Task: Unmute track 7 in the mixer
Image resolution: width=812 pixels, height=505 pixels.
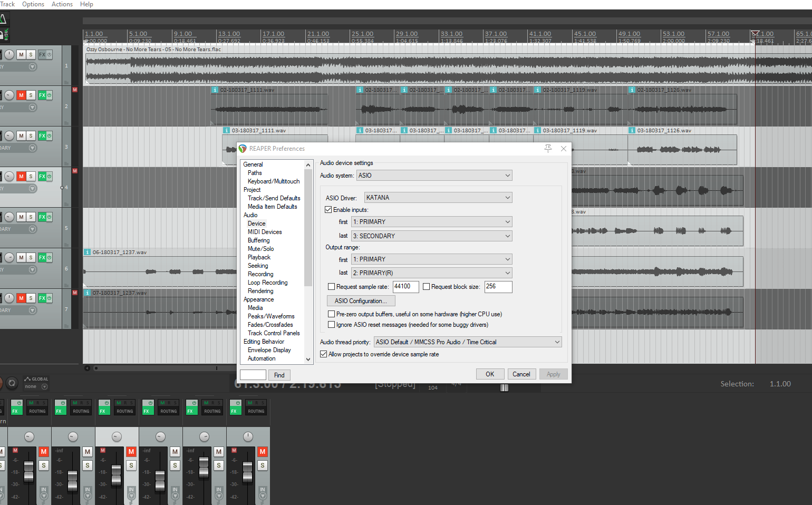Action: pyautogui.click(x=263, y=452)
